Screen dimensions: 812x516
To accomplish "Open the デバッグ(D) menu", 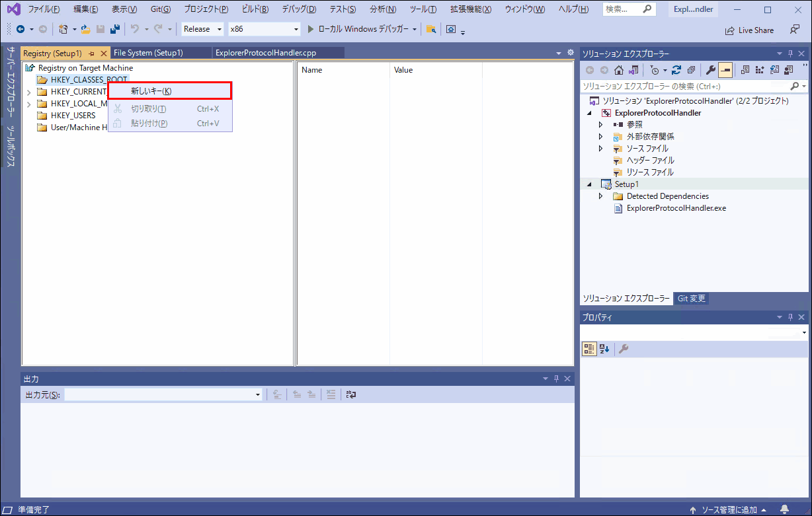I will tap(299, 10).
